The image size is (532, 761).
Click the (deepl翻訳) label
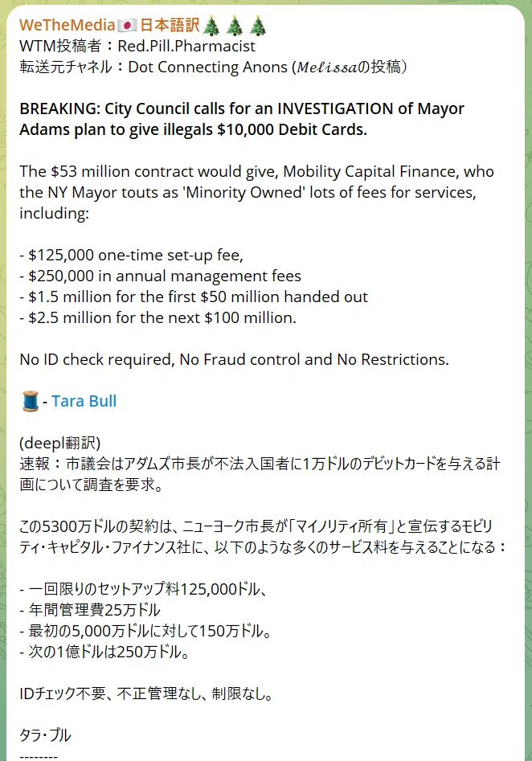tap(59, 443)
